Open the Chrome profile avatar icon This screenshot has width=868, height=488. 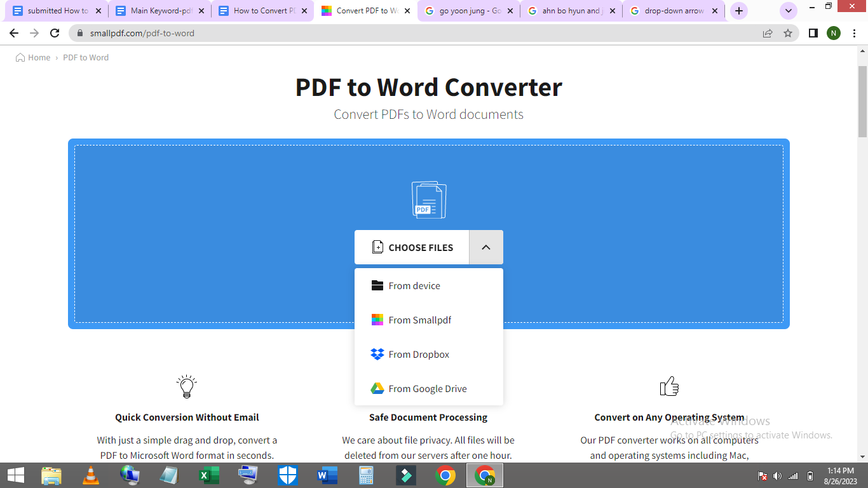834,33
